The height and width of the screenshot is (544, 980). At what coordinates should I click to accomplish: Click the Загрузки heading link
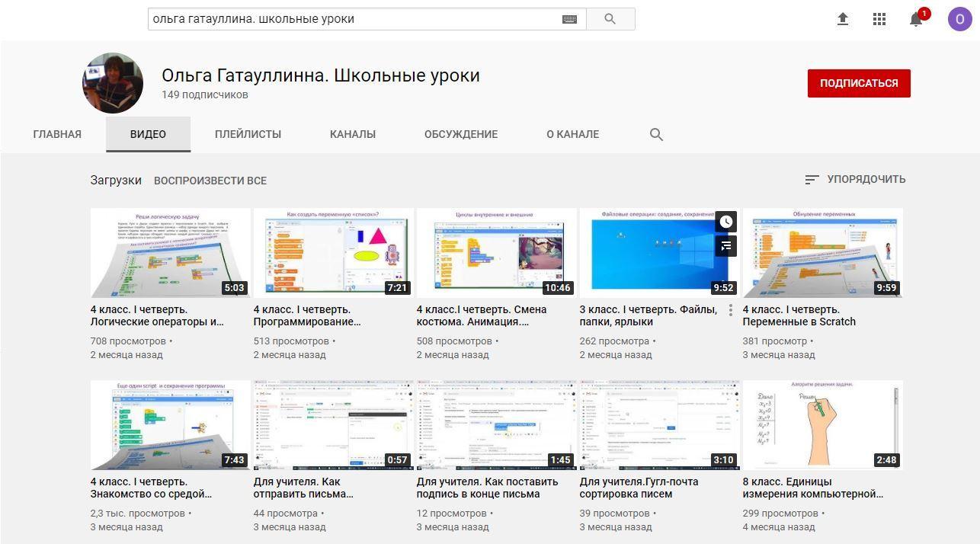(116, 181)
